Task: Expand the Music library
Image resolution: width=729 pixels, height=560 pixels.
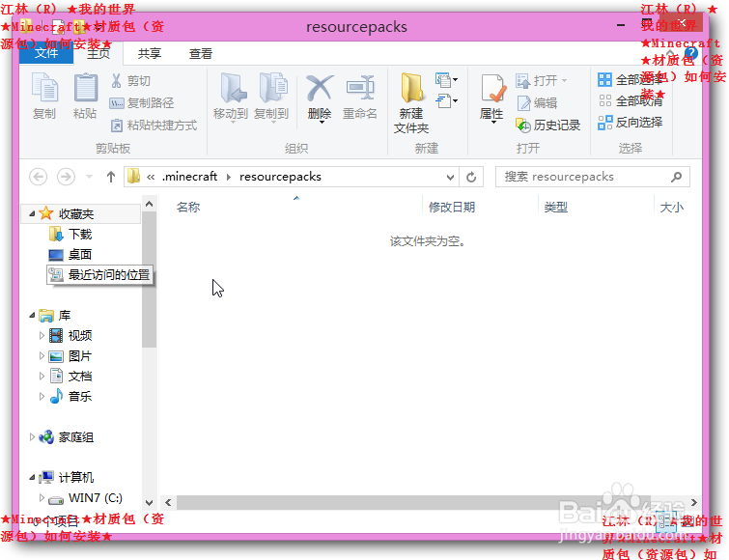Action: click(42, 397)
